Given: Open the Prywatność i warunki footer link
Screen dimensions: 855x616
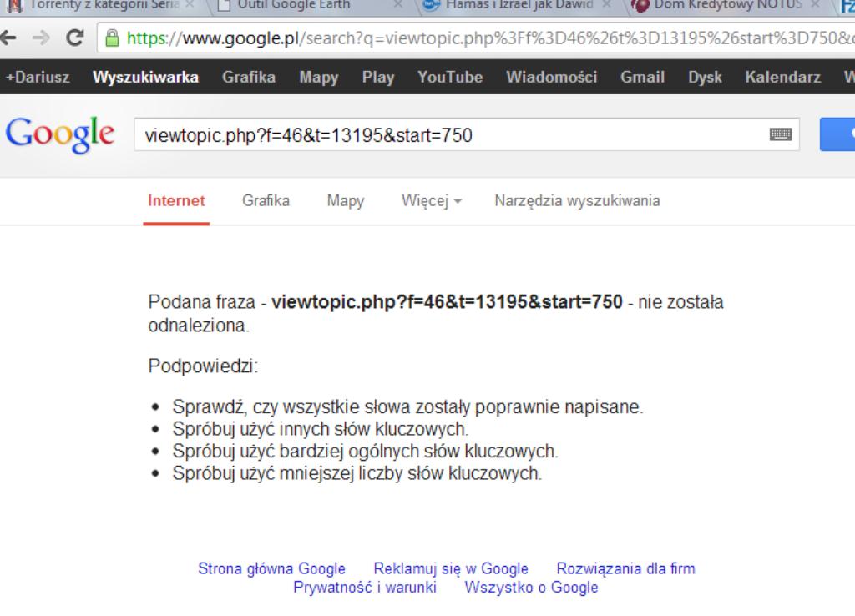Looking at the screenshot, I should pos(365,587).
